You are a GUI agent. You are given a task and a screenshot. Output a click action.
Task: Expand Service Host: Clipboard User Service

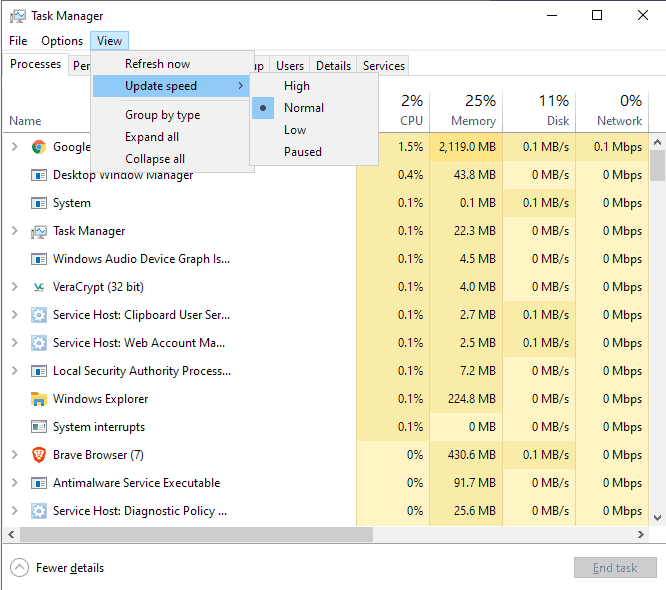(14, 315)
